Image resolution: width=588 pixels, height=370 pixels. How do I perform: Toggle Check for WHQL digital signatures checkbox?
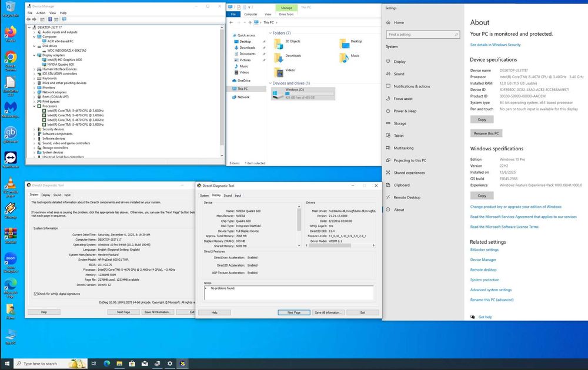(36, 294)
